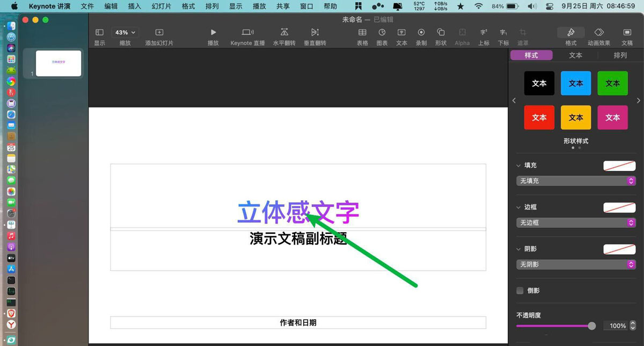The height and width of the screenshot is (346, 644).
Task: Click the opacity stepper arrows
Action: (x=633, y=326)
